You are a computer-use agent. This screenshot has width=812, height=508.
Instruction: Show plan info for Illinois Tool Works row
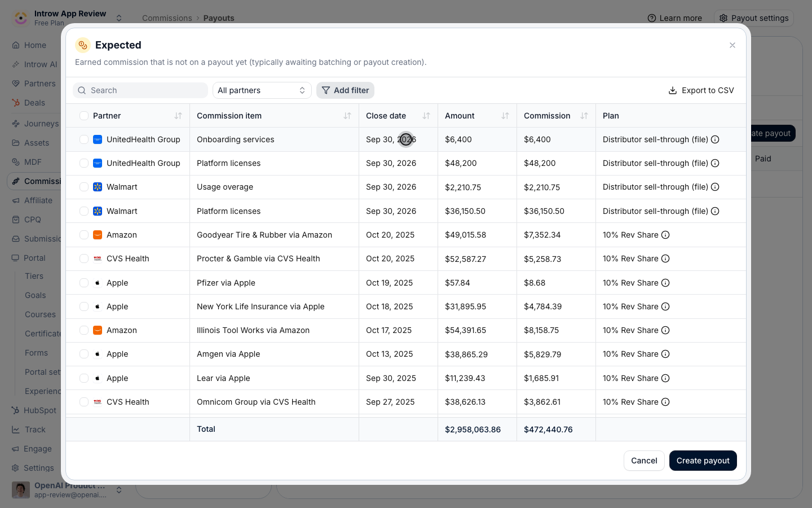tap(665, 330)
